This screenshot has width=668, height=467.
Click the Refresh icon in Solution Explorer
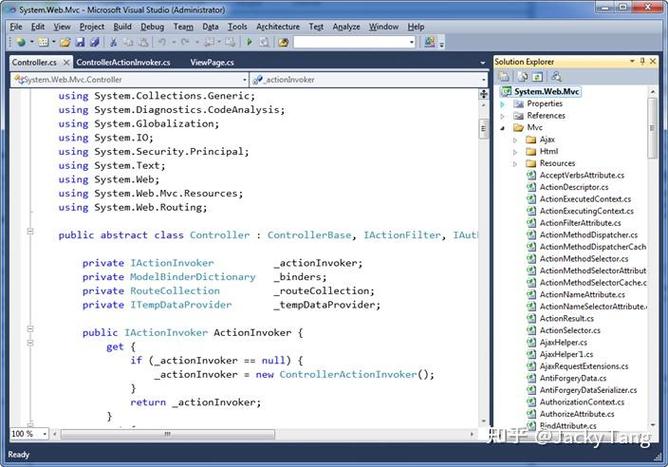point(538,77)
